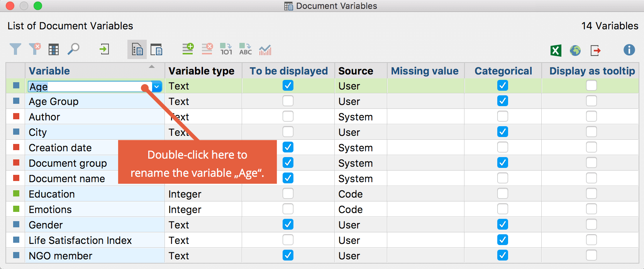Check To be displayed for Education
The height and width of the screenshot is (269, 644).
click(x=288, y=193)
